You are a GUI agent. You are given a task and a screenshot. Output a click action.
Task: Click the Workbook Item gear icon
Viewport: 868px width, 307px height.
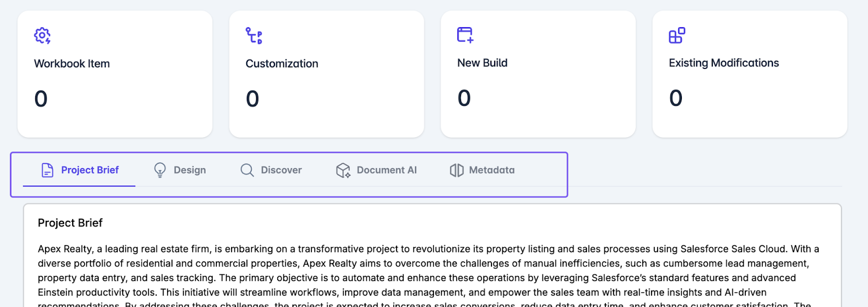(x=42, y=36)
